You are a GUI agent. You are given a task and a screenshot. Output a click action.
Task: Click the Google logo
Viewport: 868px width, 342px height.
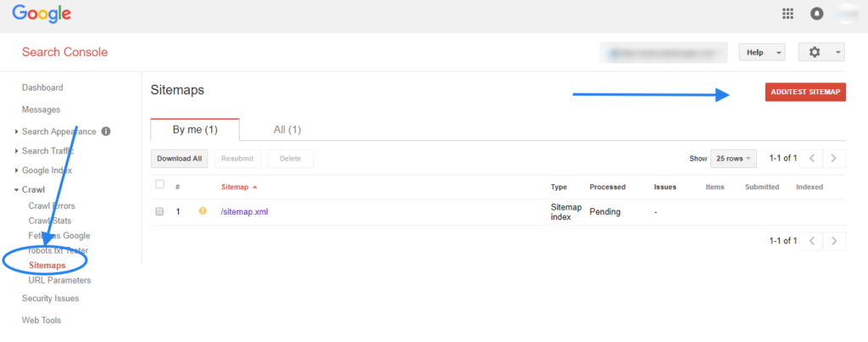pos(42,14)
